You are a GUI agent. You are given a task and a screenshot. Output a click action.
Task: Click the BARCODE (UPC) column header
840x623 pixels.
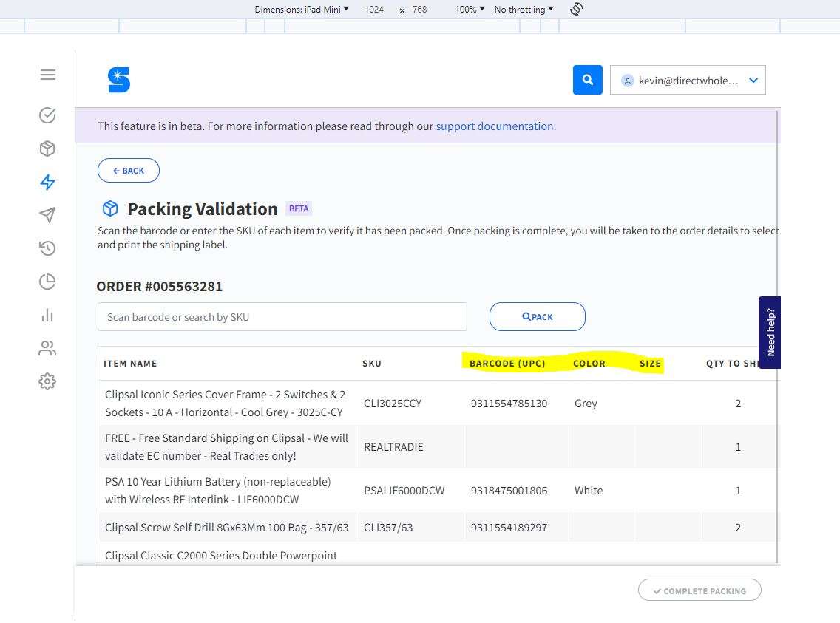507,364
